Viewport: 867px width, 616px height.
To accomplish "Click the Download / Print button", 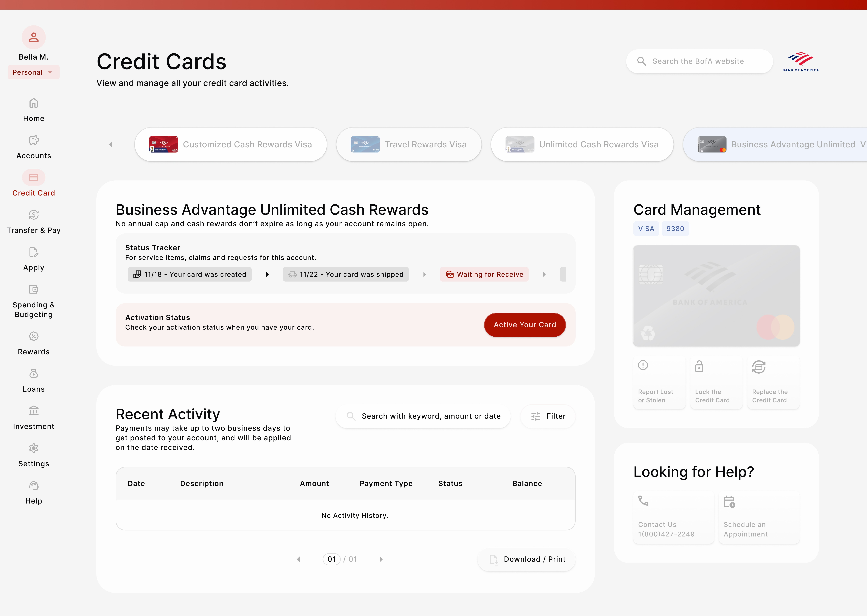I will pos(527,559).
